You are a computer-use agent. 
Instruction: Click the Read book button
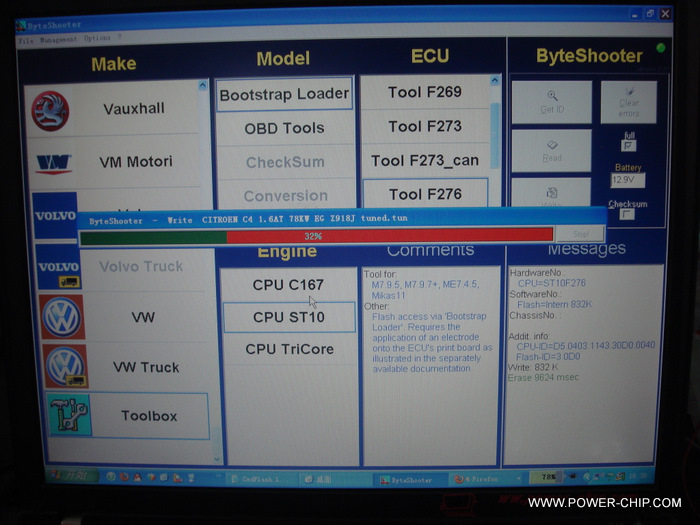pos(552,151)
